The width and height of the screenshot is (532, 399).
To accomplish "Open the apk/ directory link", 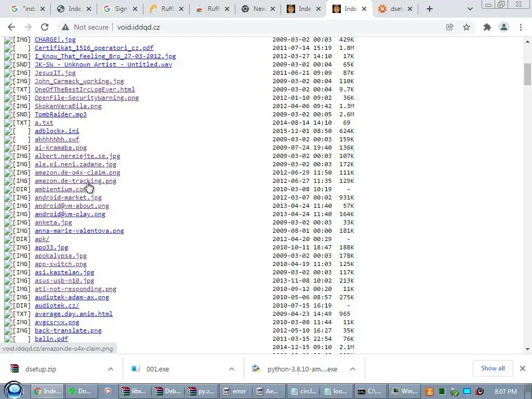I will tap(42, 239).
